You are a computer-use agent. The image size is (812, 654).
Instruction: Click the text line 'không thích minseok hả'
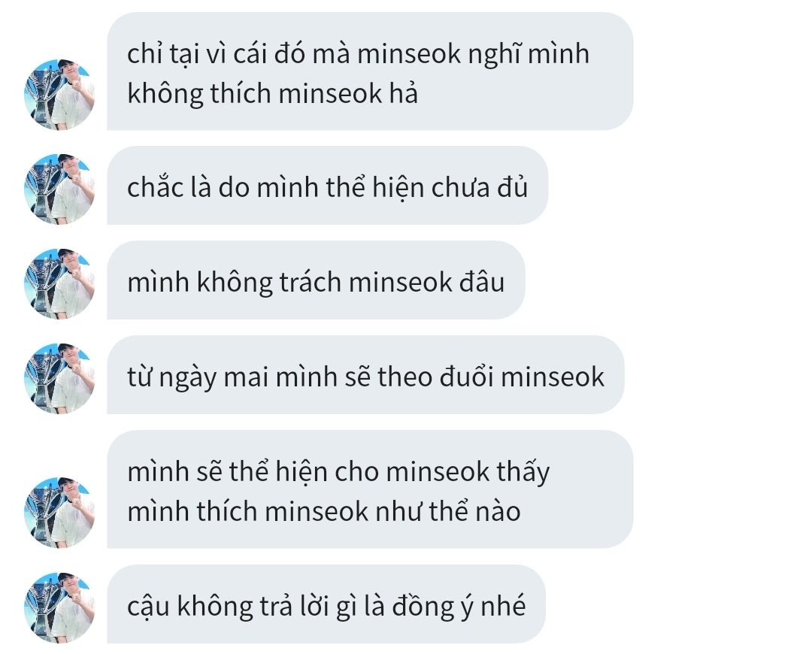[272, 94]
